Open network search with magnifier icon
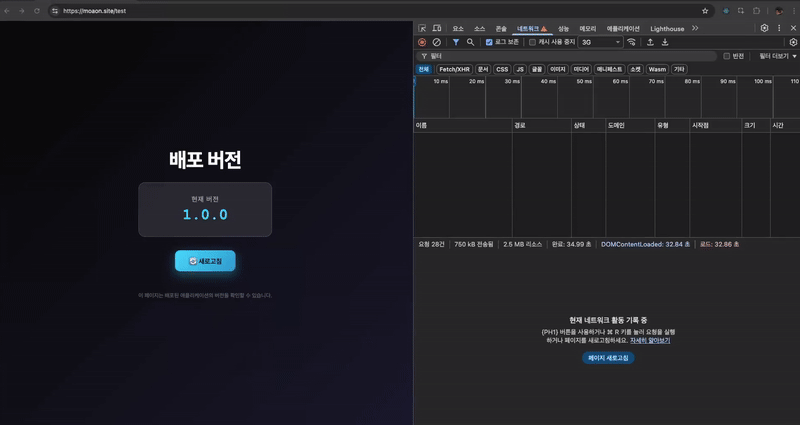 coord(470,42)
